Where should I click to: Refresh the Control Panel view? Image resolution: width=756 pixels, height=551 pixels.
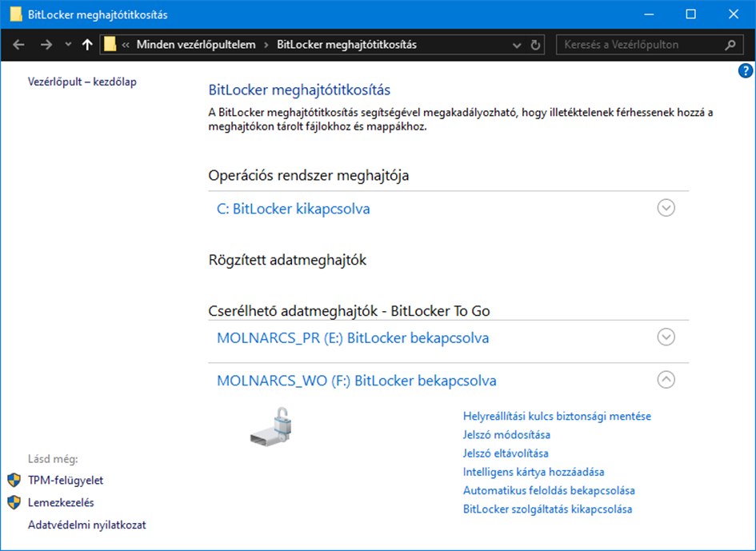535,45
